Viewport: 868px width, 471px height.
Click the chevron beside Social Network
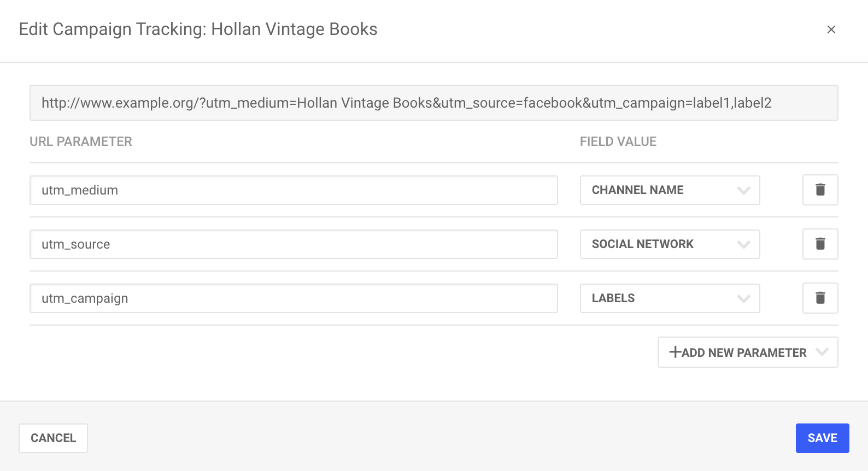(743, 245)
